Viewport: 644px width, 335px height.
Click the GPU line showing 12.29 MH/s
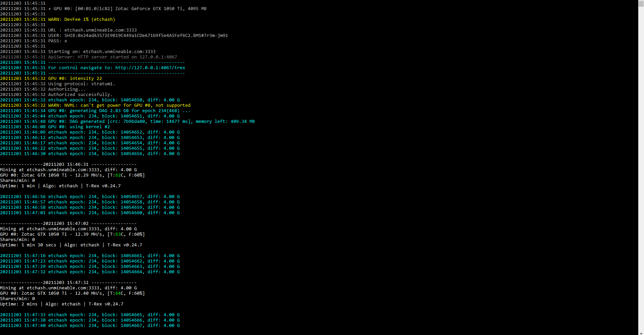pyautogui.click(x=72, y=175)
